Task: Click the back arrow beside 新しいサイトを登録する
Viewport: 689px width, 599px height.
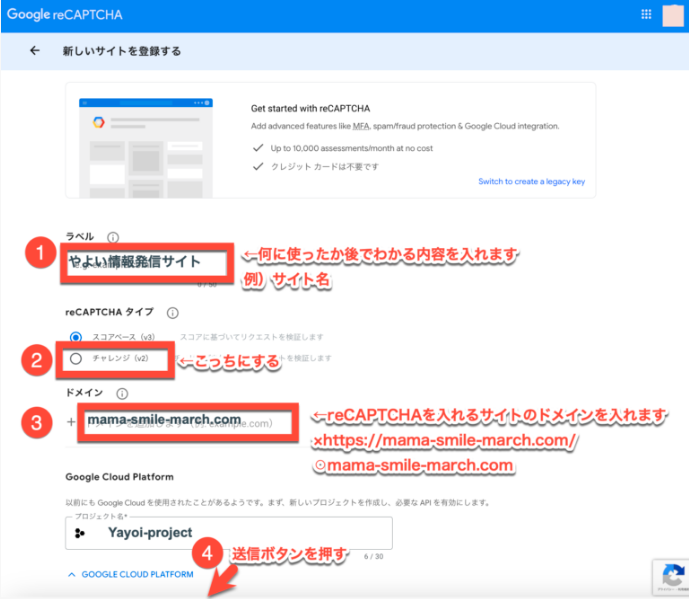Action: coord(35,50)
